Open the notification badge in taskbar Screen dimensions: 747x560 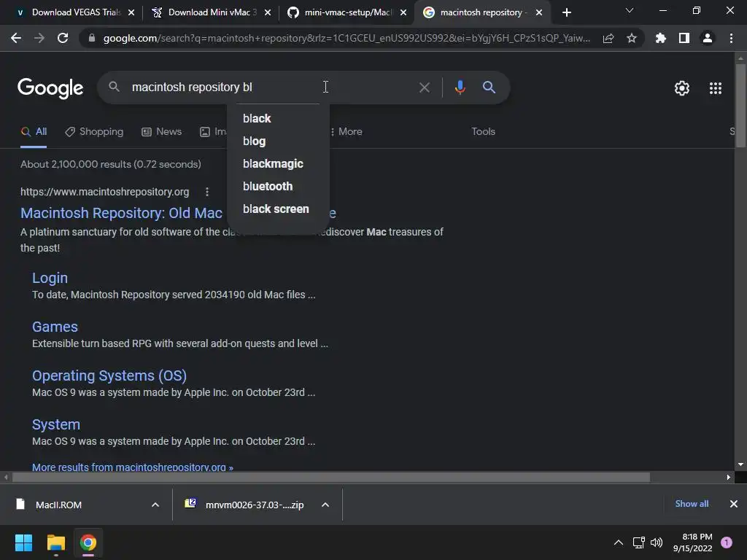[x=727, y=542]
